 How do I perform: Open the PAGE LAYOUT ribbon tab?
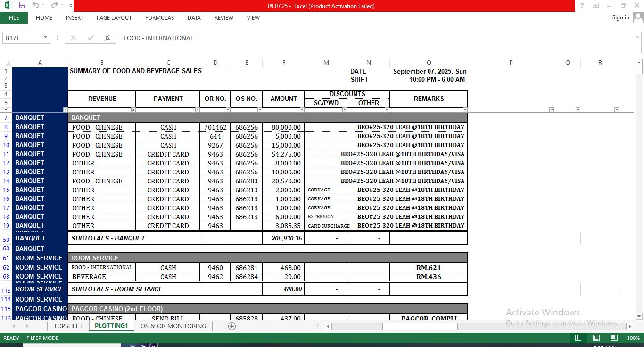click(114, 17)
